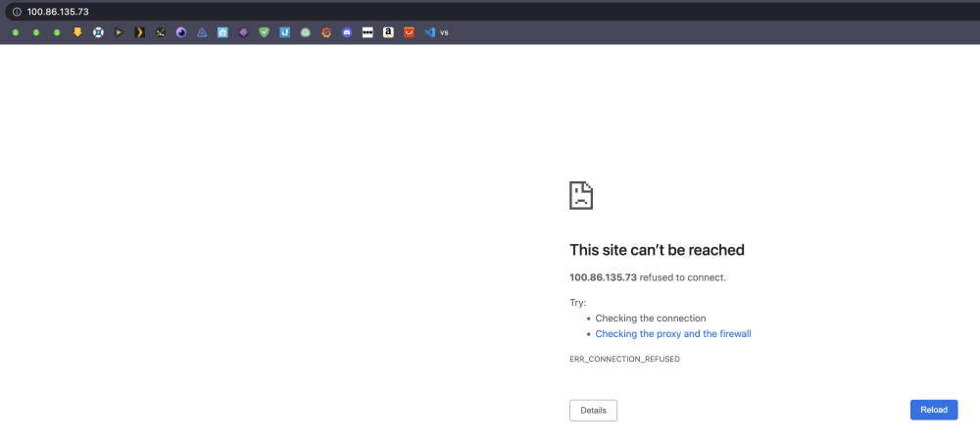Open the dark purple grid-circle bookmark
This screenshot has height=445, width=980.
[x=243, y=32]
